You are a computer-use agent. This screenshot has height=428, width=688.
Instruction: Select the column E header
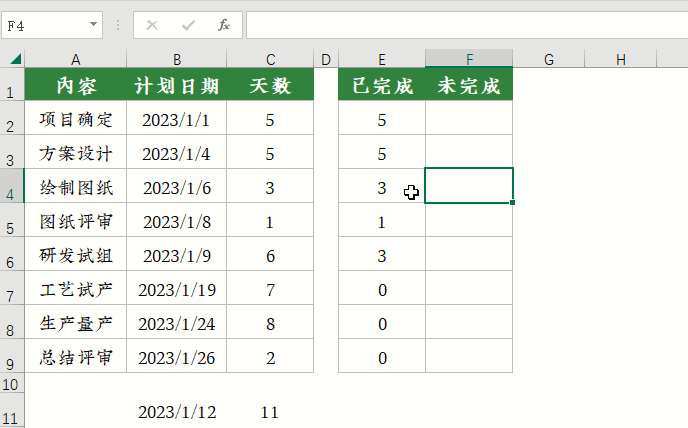[382, 59]
